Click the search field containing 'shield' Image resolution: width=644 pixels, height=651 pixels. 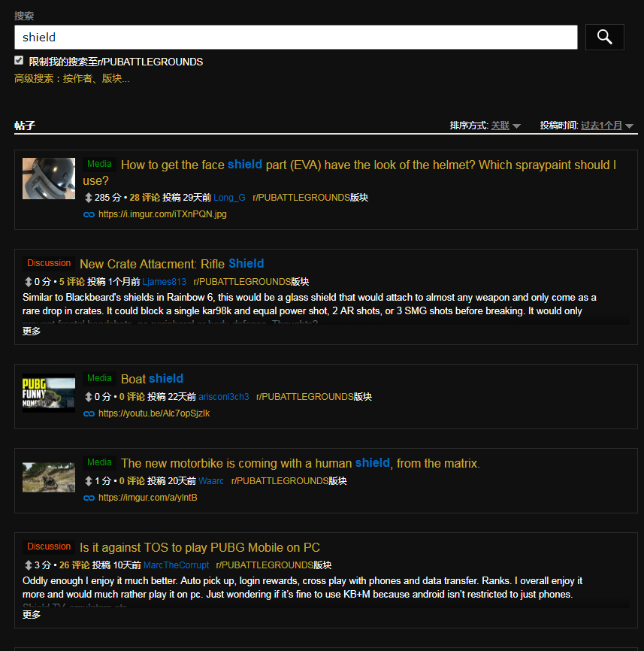click(295, 37)
